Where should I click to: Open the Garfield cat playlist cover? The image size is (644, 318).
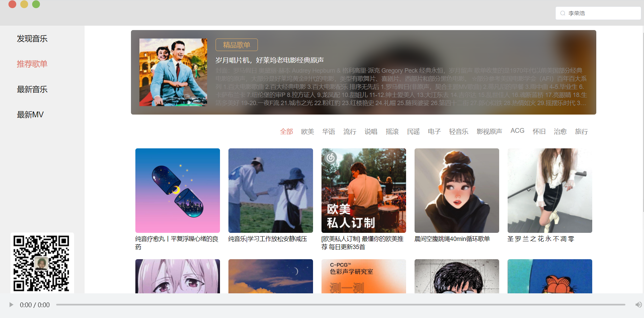click(x=550, y=276)
